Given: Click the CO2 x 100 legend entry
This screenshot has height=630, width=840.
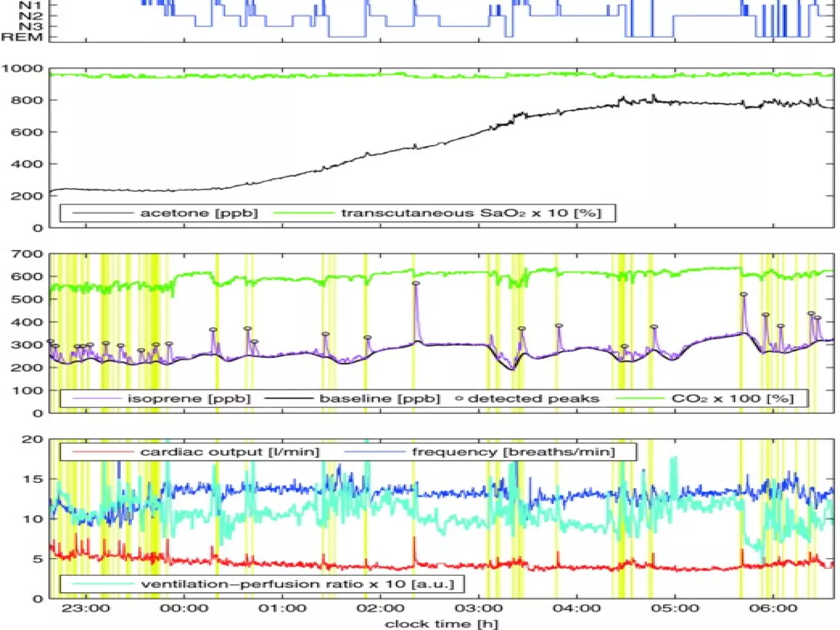Looking at the screenshot, I should pyautogui.click(x=732, y=398).
